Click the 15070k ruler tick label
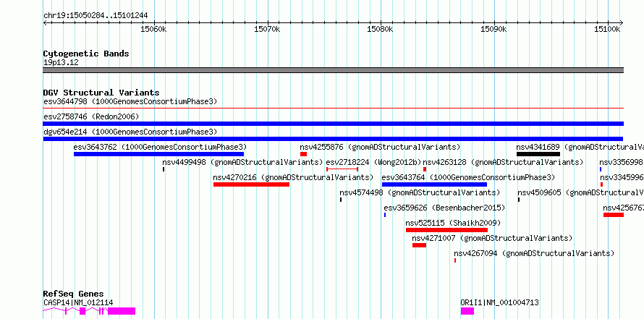 267,29
